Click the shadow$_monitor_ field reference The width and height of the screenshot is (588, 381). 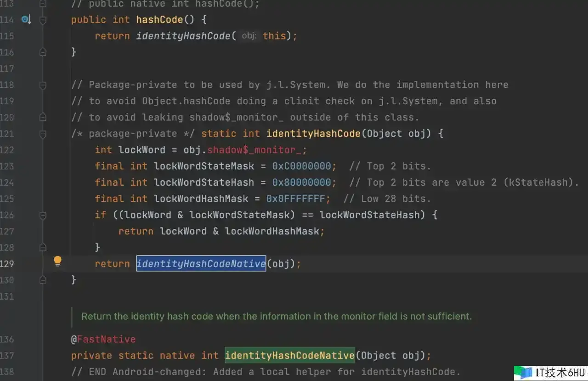pyautogui.click(x=257, y=150)
